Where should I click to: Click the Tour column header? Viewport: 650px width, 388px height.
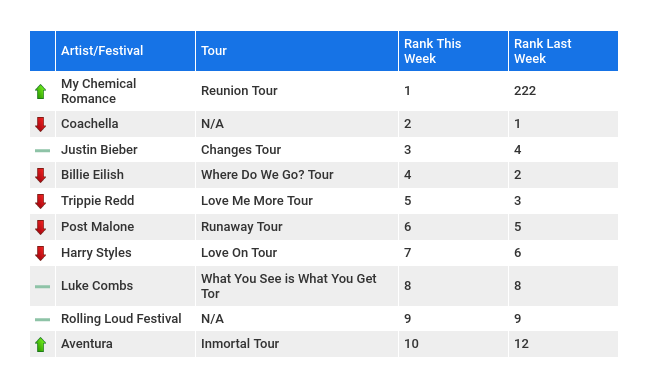297,51
